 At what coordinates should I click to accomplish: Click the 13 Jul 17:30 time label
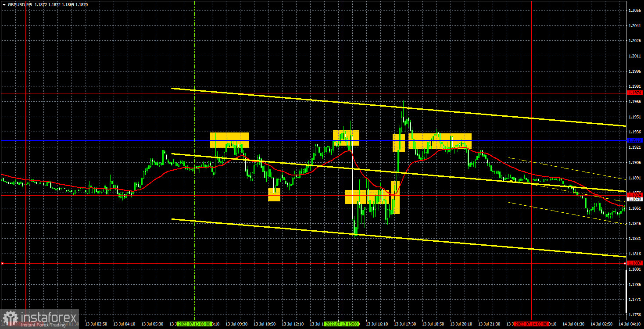[405, 324]
